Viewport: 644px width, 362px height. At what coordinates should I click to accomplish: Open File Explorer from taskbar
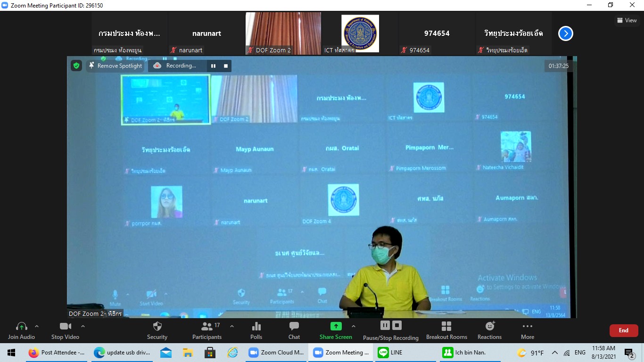click(188, 353)
